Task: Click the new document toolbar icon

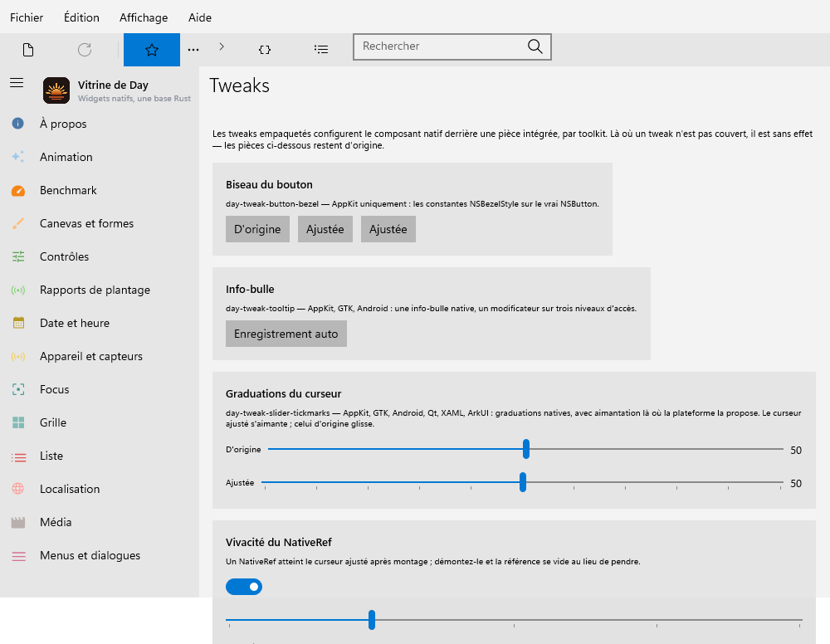Action: [x=28, y=50]
